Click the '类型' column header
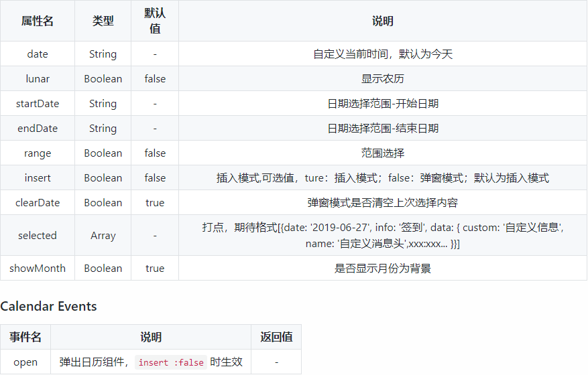 tap(103, 21)
